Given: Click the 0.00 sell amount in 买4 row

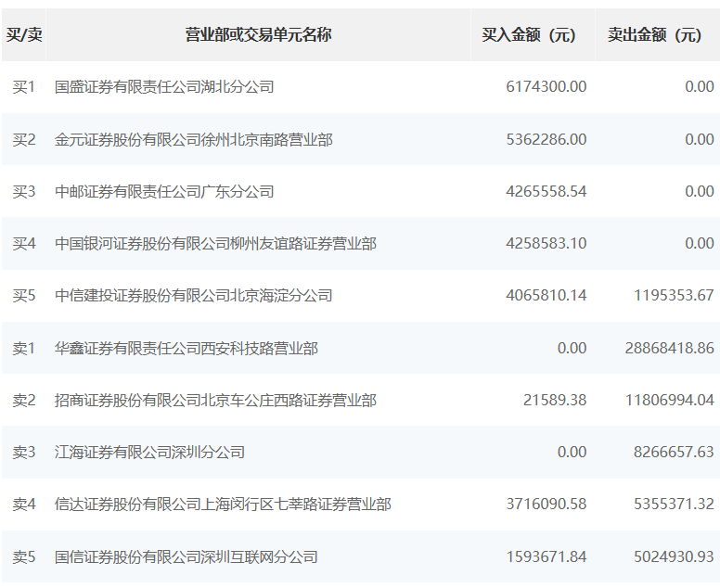Looking at the screenshot, I should [x=700, y=243].
